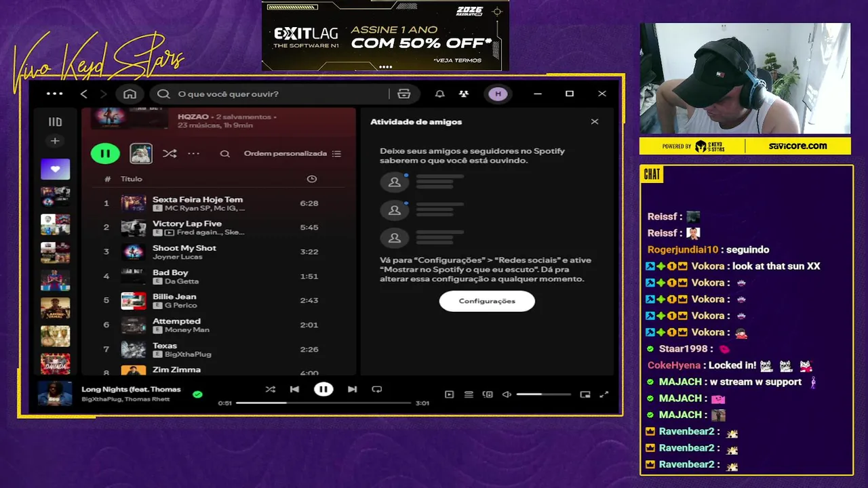The width and height of the screenshot is (868, 488).
Task: Seek on the song progress bar
Action: pyautogui.click(x=323, y=403)
